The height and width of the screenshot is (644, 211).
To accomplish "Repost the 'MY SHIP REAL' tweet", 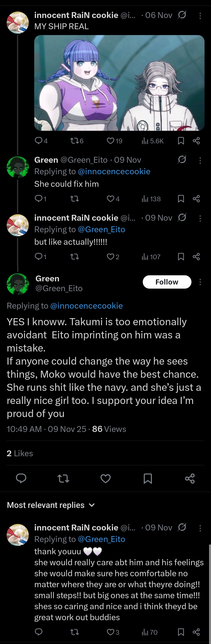I will 75,141.
